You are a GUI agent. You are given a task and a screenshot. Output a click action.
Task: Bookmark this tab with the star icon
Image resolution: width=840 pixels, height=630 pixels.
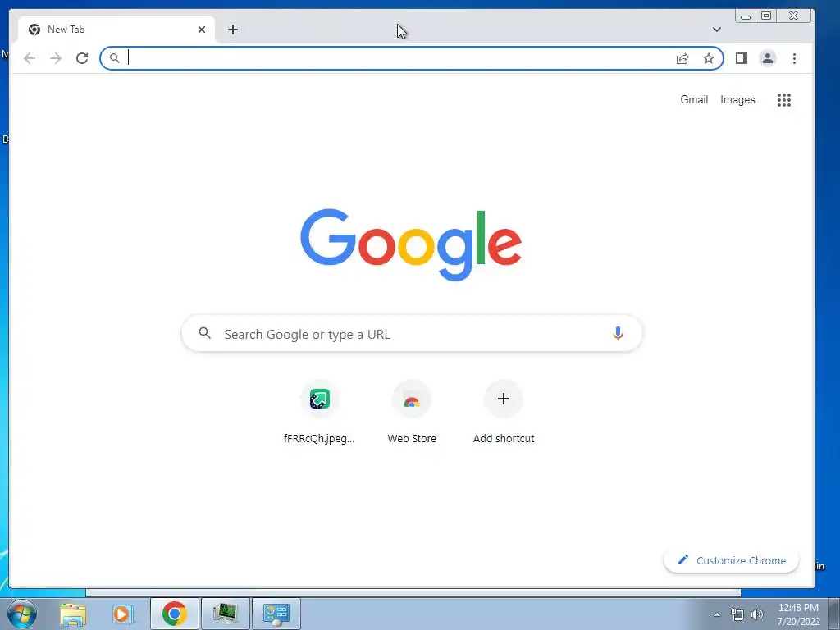pyautogui.click(x=709, y=58)
